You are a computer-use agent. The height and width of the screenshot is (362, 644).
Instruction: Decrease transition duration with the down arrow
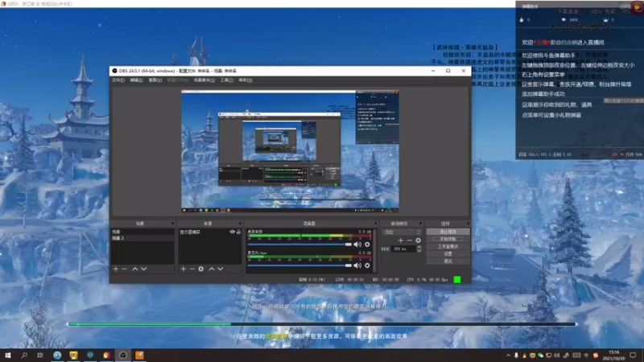419,250
